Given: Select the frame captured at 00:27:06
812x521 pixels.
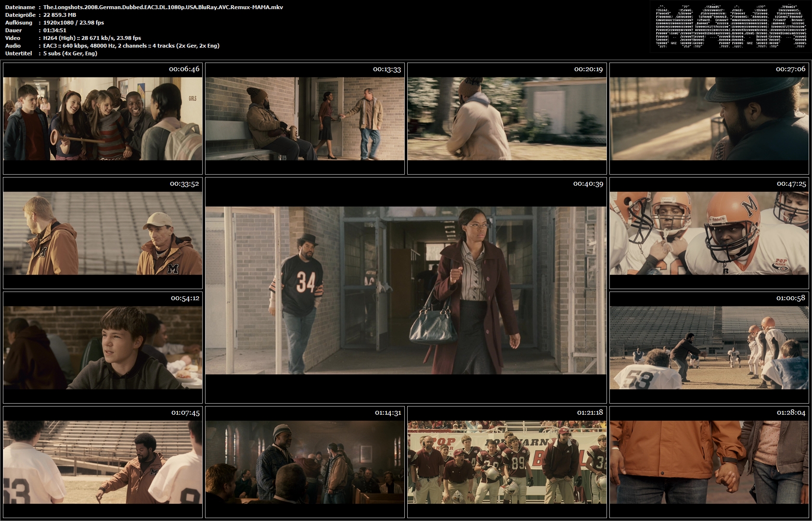Looking at the screenshot, I should (709, 118).
